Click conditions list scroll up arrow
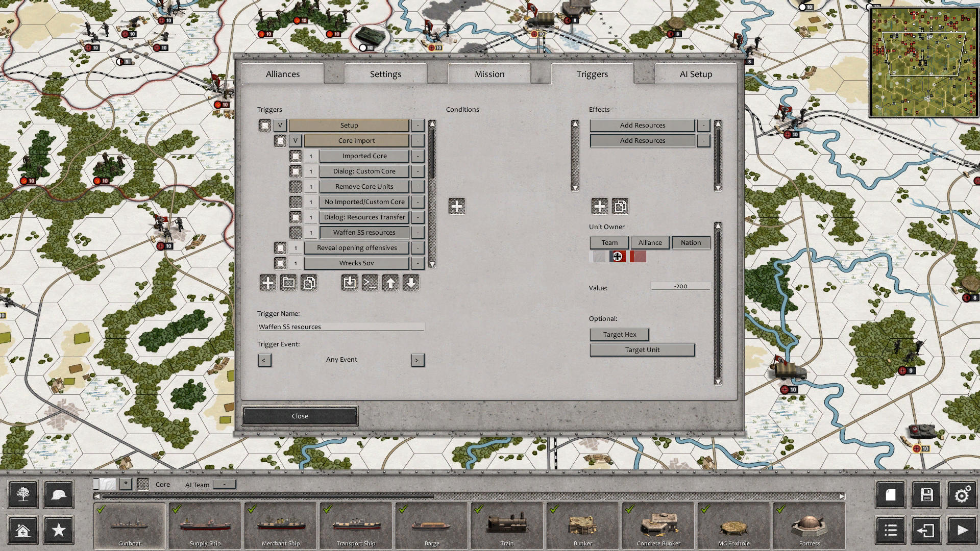The image size is (980, 551). [575, 123]
